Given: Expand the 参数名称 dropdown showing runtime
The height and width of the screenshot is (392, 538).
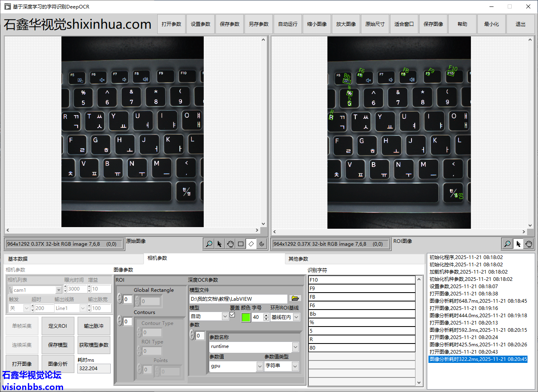Looking at the screenshot, I should click(295, 347).
